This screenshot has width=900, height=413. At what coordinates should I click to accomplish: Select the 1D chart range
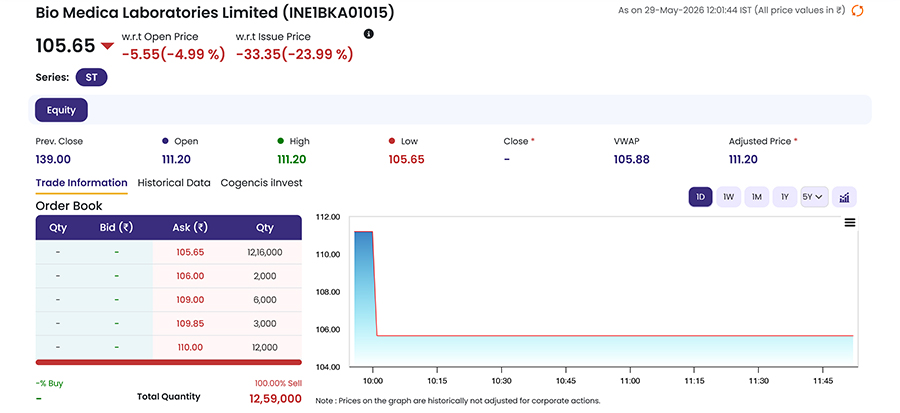(x=700, y=197)
